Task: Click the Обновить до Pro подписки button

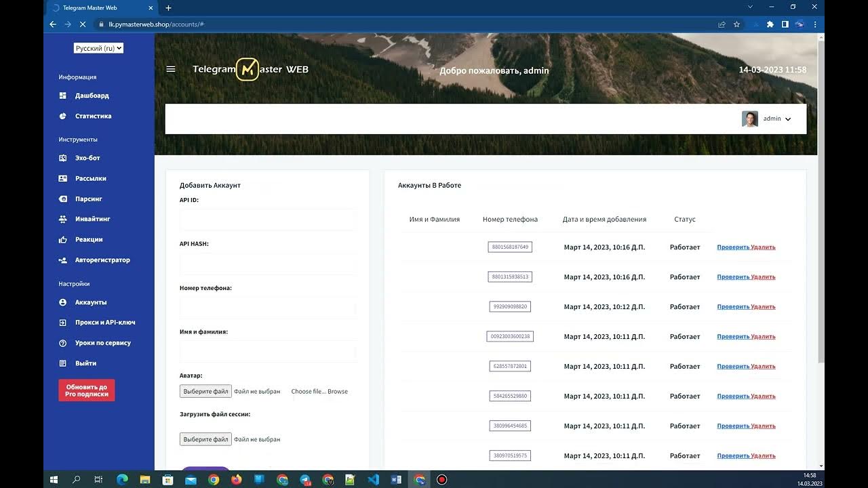Action: [x=87, y=390]
